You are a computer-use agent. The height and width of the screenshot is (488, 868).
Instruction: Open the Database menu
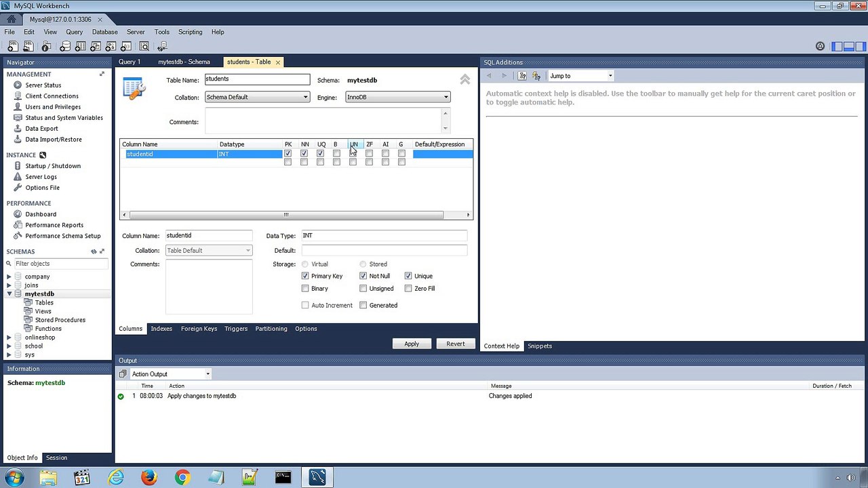click(x=104, y=32)
